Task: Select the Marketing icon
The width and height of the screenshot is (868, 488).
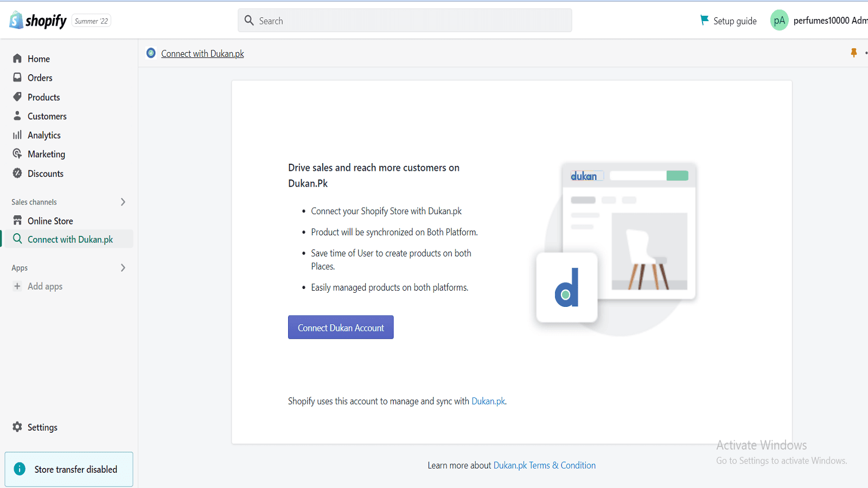Action: coord(18,153)
